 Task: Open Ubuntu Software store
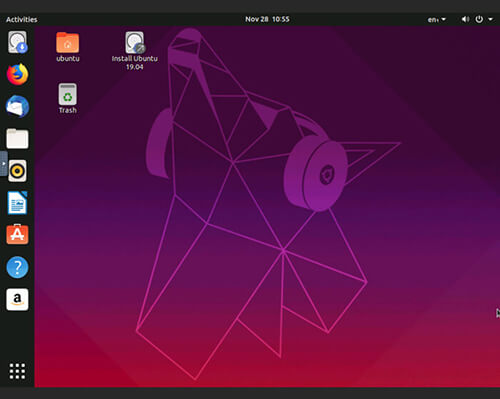coord(17,234)
